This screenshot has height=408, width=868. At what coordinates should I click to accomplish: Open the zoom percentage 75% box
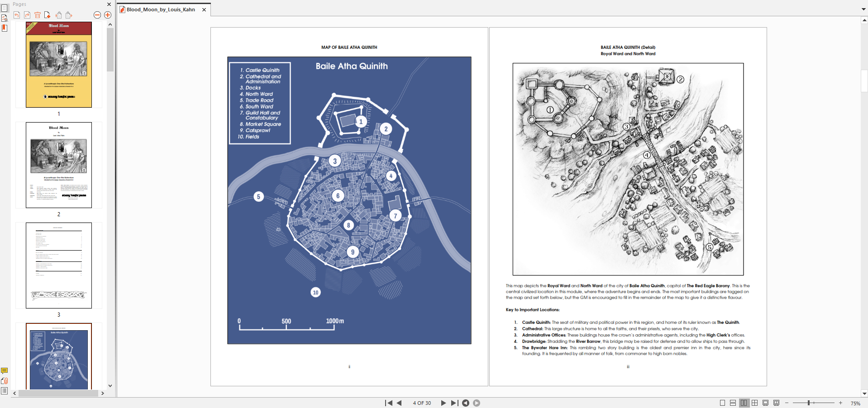[855, 403]
